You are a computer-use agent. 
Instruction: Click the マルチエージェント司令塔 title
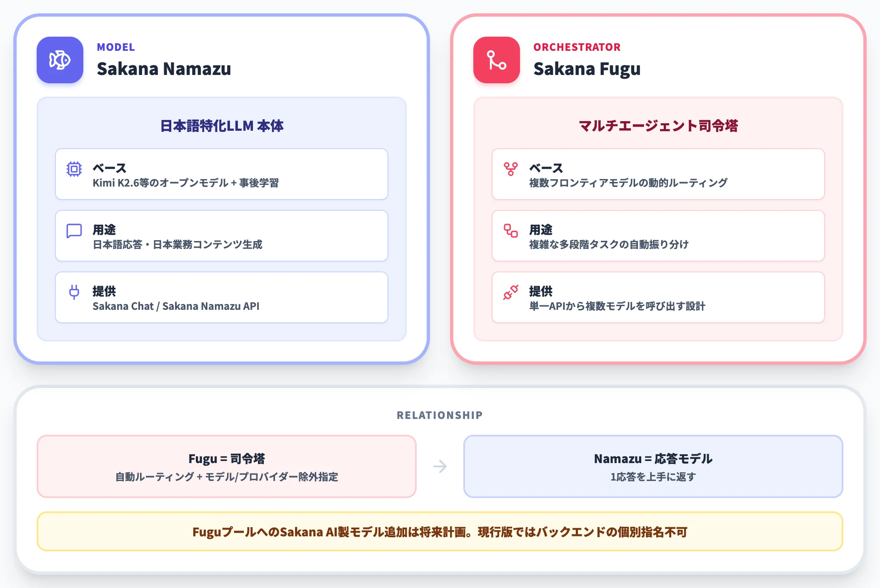[658, 126]
